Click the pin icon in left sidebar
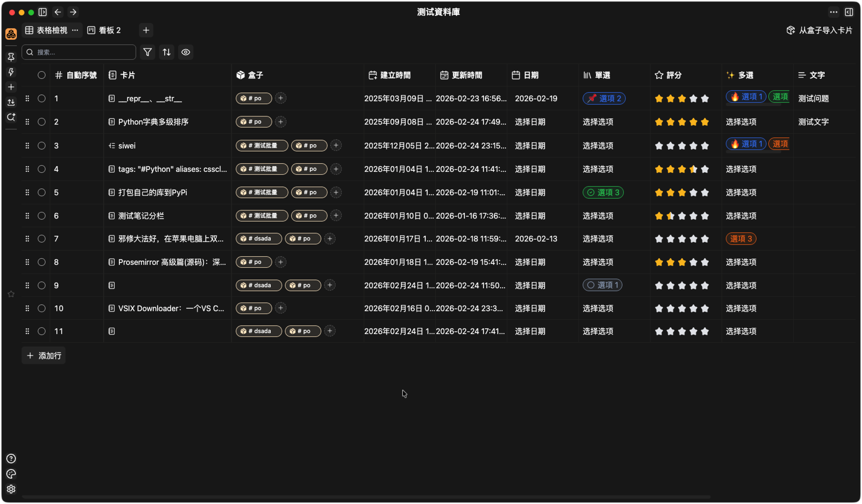The height and width of the screenshot is (504, 862). pos(11,57)
